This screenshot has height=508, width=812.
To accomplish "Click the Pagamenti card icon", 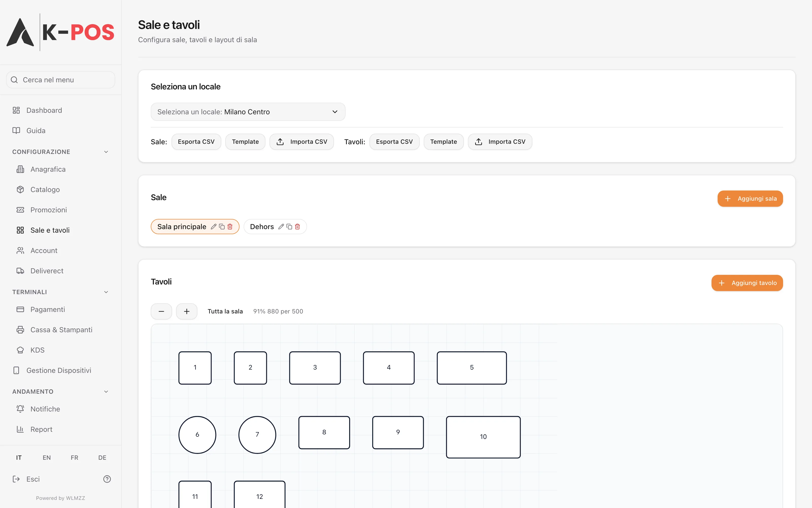I will 20,309.
